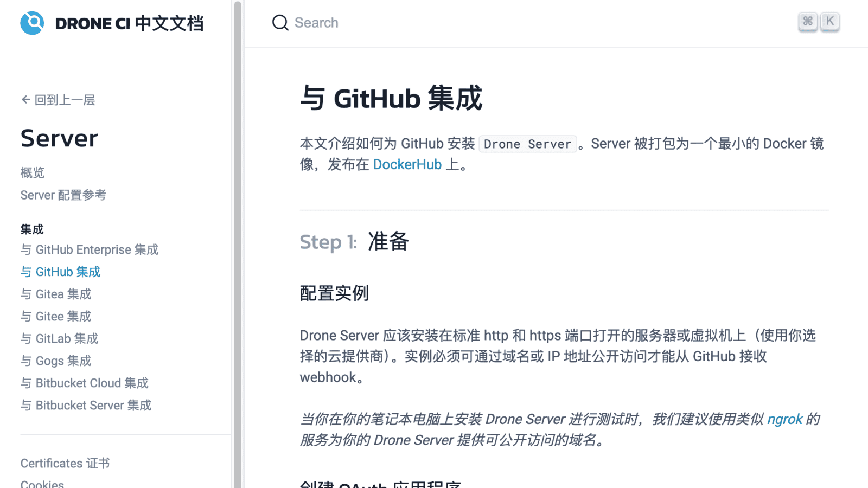Viewport: 868px width, 488px height.
Task: Click the Step 1: 准备 heading
Action: [x=354, y=242]
